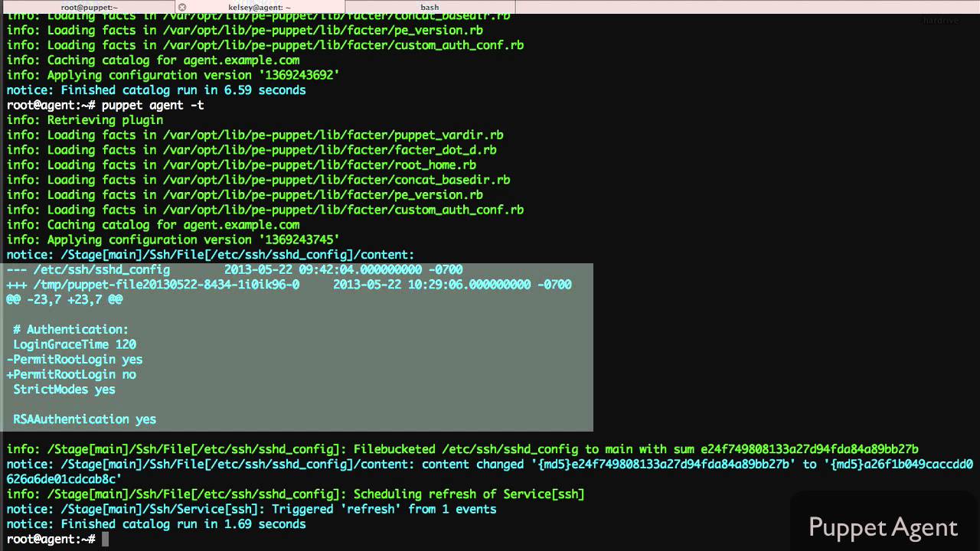The width and height of the screenshot is (980, 551).
Task: Switch to the root@puppet:~ terminal tab
Action: coord(90,7)
